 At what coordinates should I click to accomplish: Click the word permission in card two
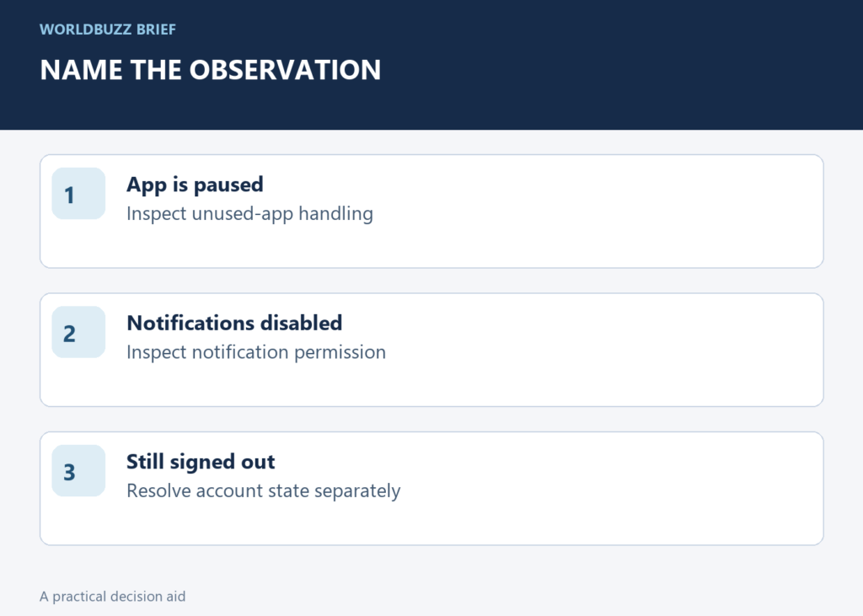(340, 352)
